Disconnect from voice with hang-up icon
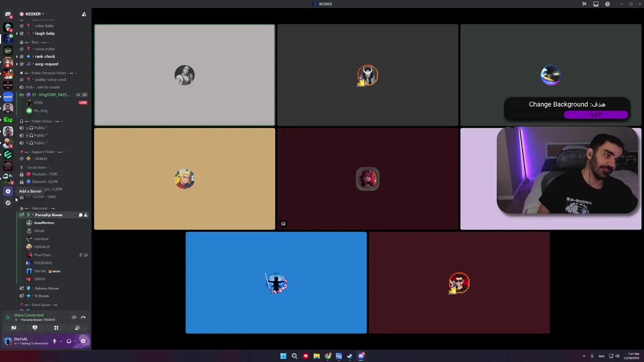This screenshot has width=644, height=362. pos(83,317)
